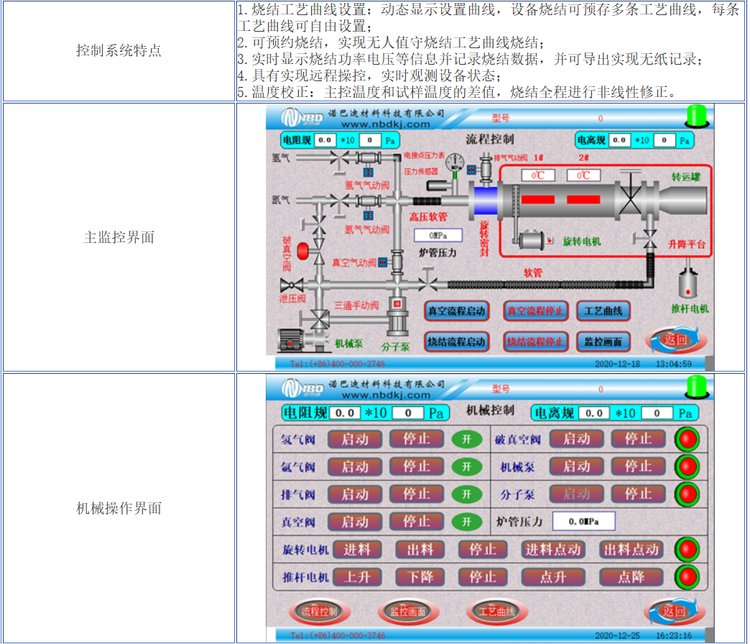Toggle the red status lamp beside 机械泵
This screenshot has height=644, width=750.
(x=686, y=466)
